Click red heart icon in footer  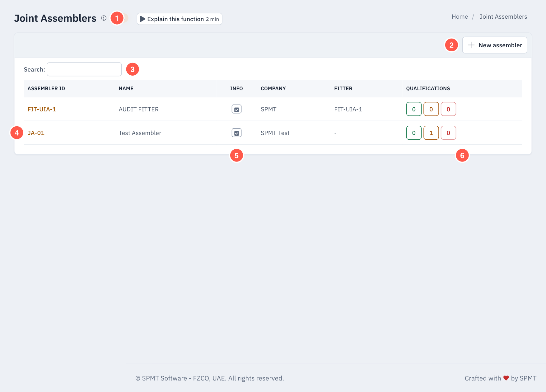point(506,378)
